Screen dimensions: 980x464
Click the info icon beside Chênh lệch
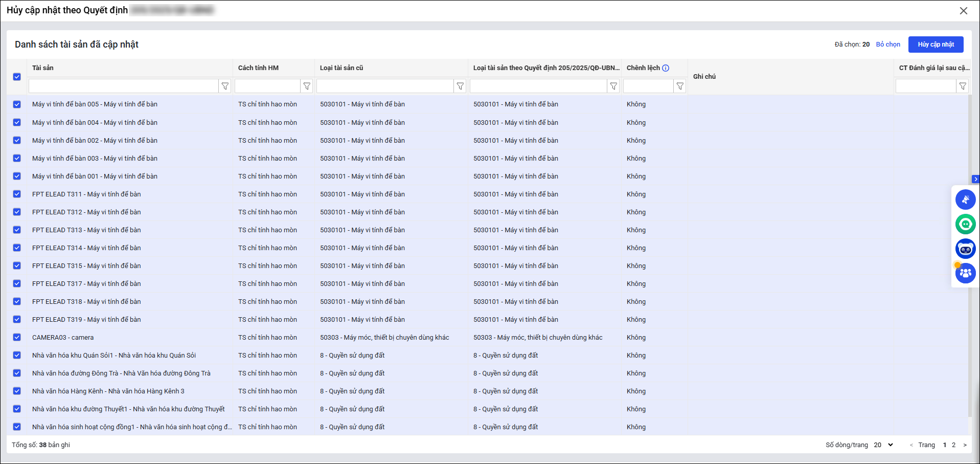pyautogui.click(x=666, y=68)
